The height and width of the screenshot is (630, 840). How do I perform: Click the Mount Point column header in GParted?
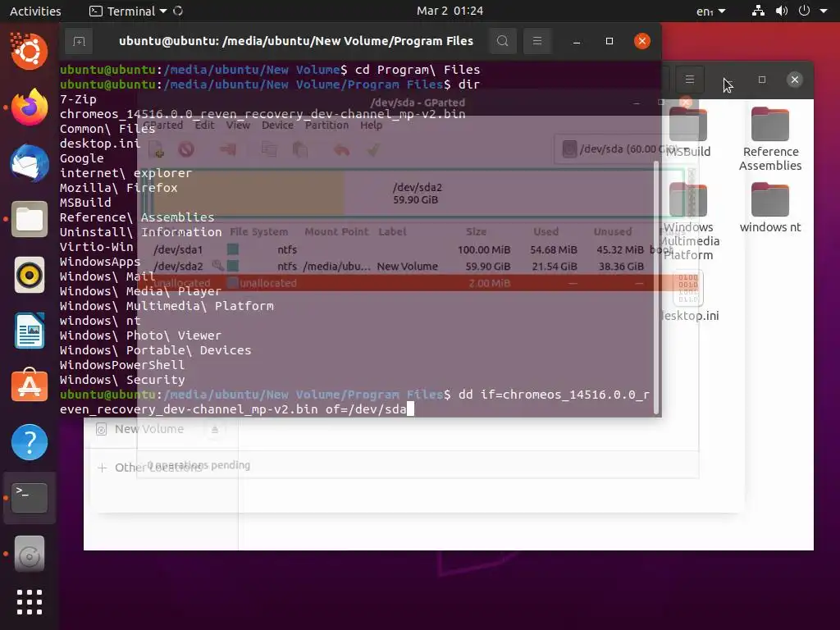336,232
